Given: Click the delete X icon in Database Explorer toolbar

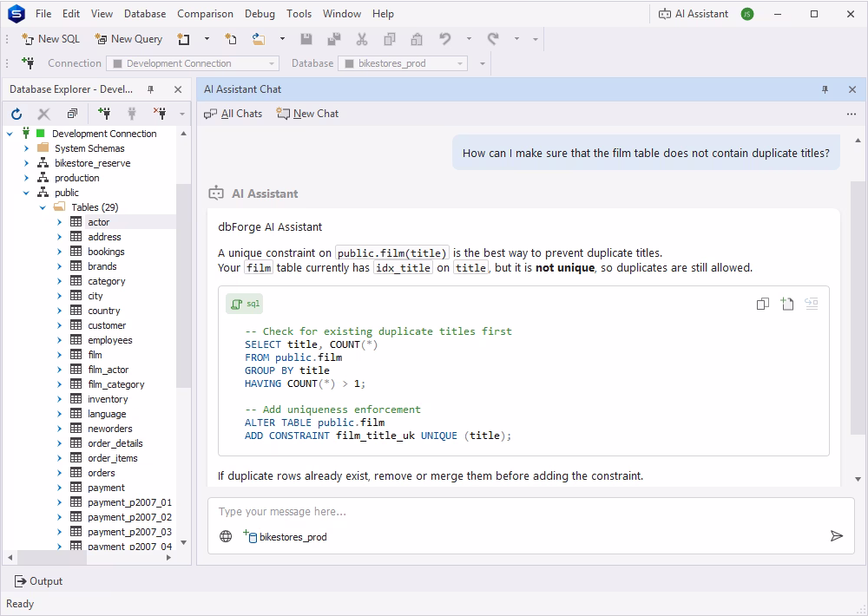Looking at the screenshot, I should click(43, 114).
